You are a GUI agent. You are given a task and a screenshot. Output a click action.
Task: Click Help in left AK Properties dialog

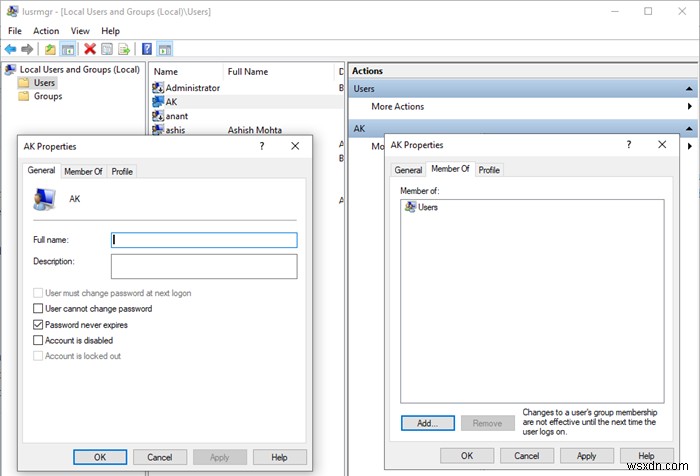(x=279, y=457)
